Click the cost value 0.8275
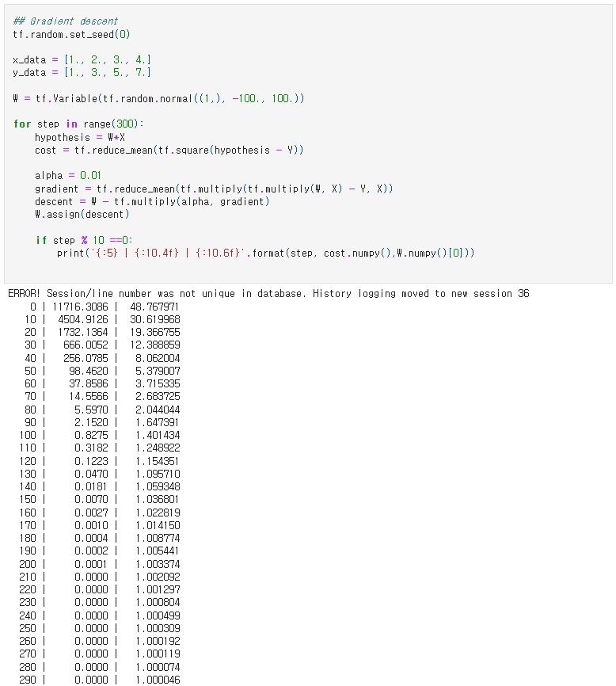 (x=91, y=435)
